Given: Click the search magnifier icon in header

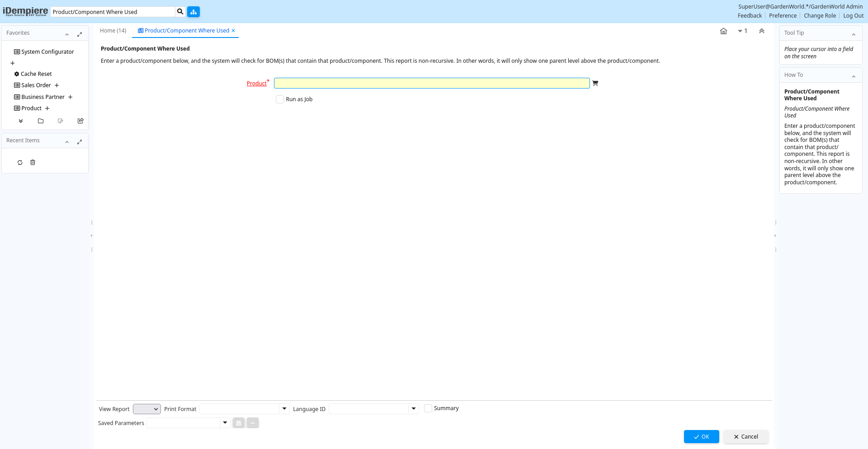Looking at the screenshot, I should 180,12.
